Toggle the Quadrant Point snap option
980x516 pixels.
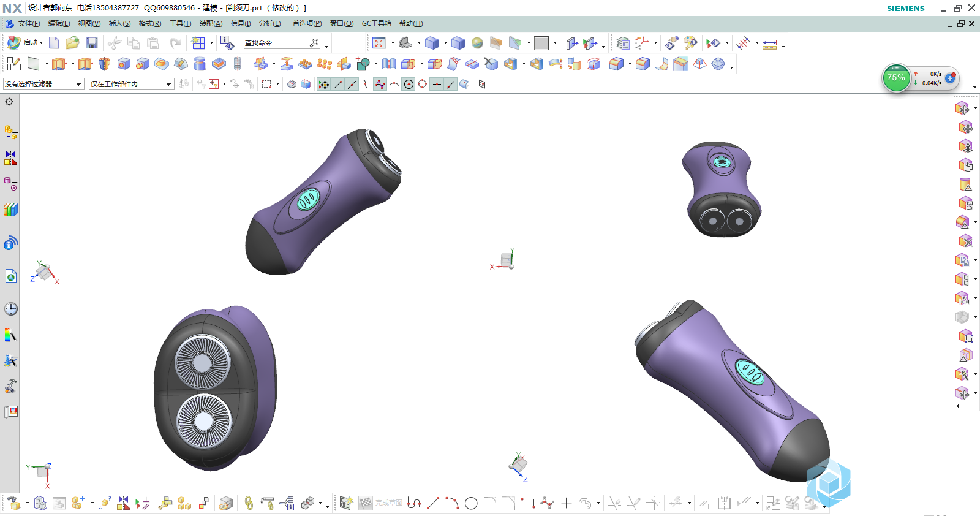point(423,84)
